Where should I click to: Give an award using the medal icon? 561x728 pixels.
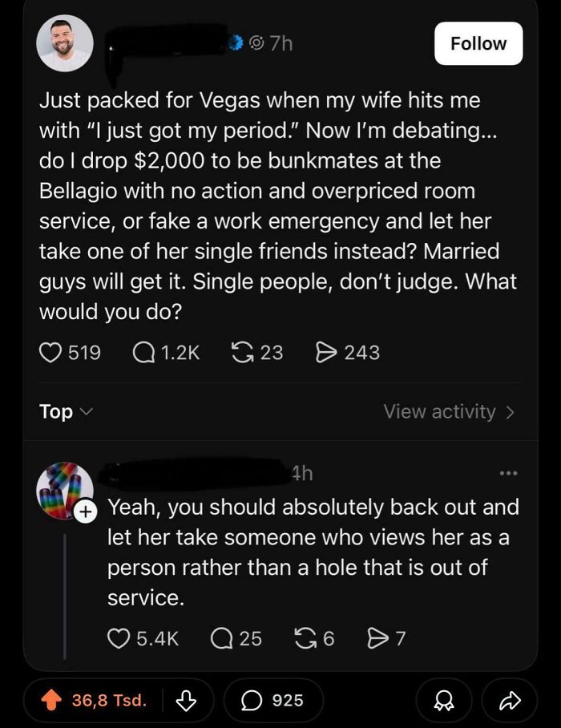tap(444, 700)
